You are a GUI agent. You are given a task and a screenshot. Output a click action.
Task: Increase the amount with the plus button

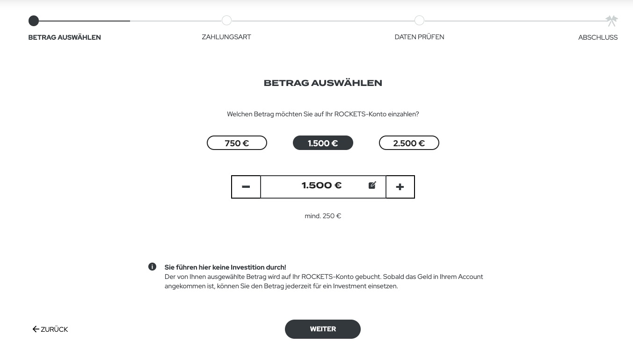(400, 187)
